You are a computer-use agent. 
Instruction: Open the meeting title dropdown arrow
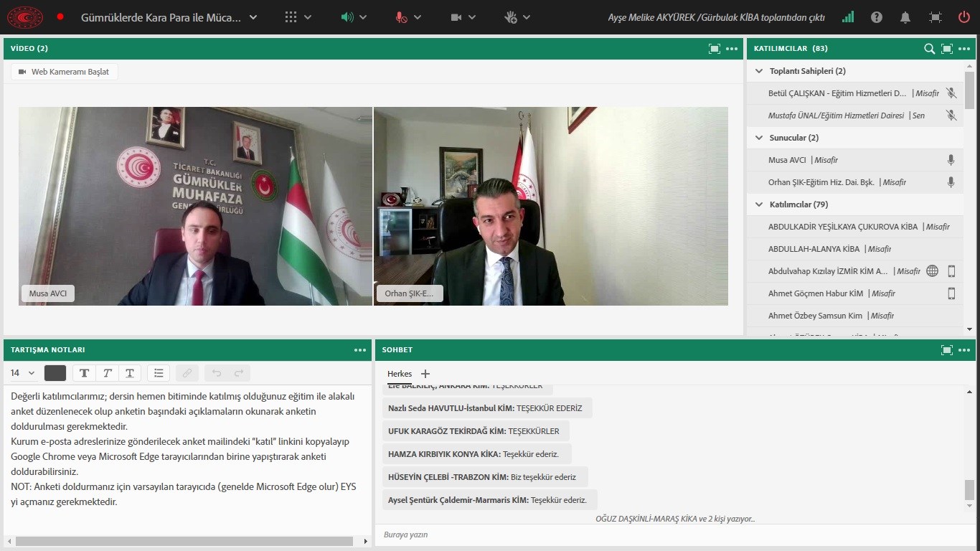tap(253, 17)
